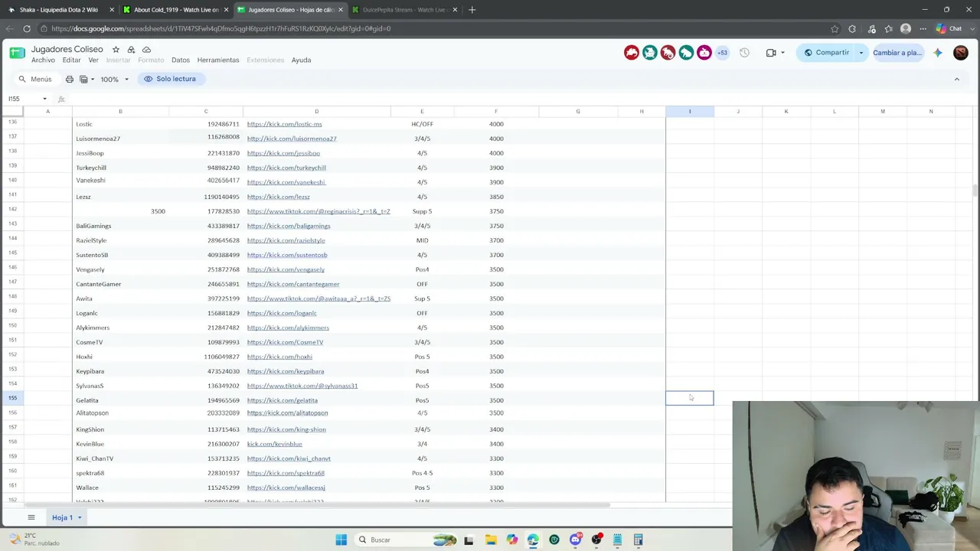Open Calculator from the taskbar

click(638, 540)
